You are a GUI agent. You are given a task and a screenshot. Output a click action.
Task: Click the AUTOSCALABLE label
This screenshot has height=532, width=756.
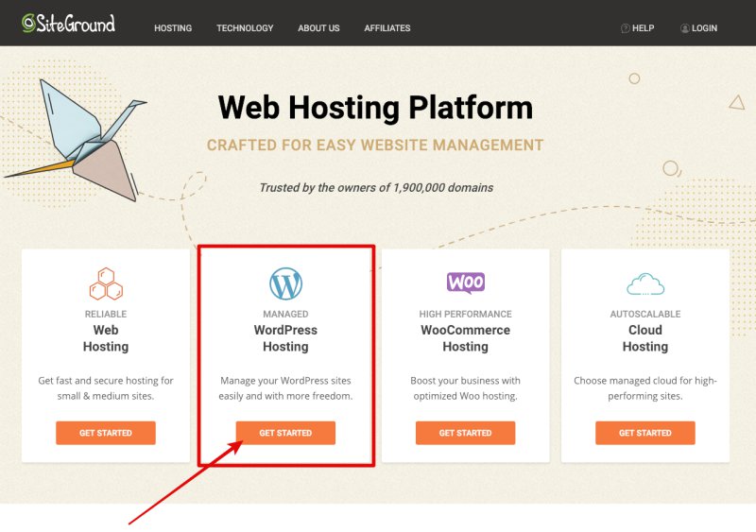[x=645, y=314]
